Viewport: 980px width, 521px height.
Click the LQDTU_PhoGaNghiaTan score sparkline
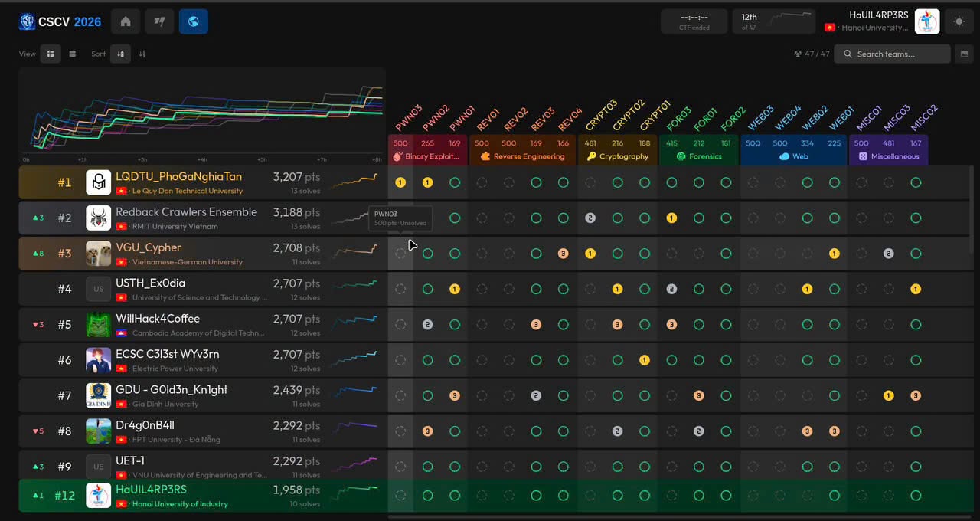(x=354, y=182)
